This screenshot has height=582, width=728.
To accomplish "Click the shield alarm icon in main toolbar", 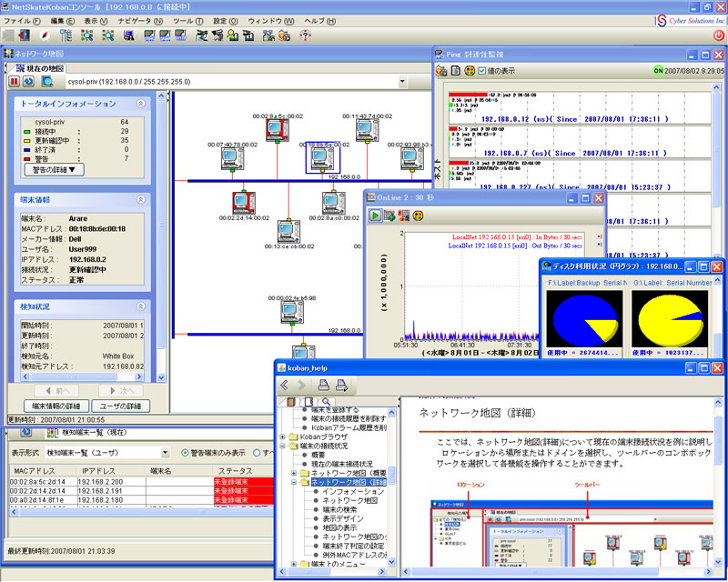I will [x=284, y=35].
